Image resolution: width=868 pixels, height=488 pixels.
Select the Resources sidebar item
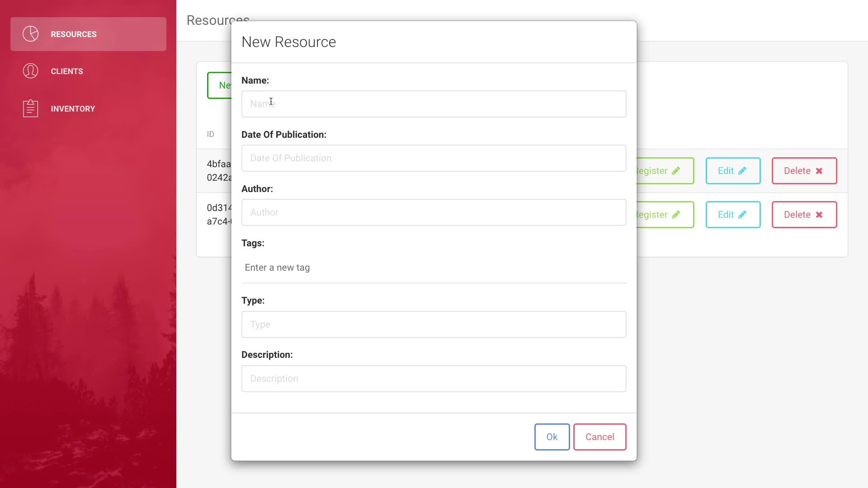(88, 34)
